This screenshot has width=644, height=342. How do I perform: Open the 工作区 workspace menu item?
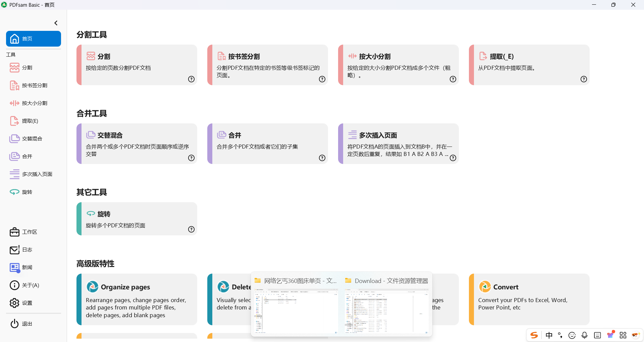29,232
